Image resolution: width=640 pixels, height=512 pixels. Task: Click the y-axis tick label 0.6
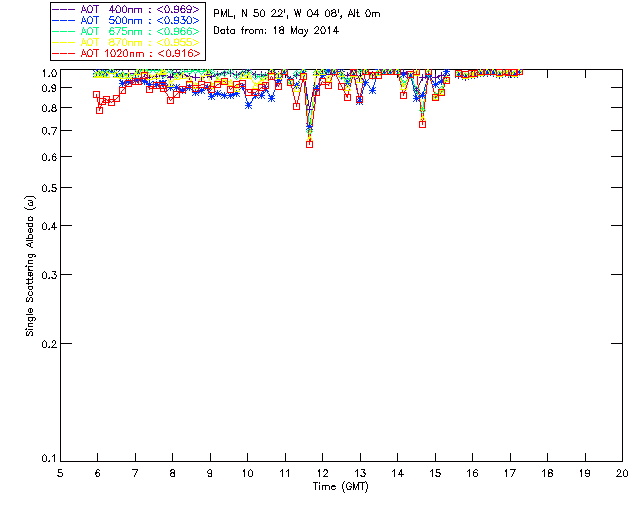pyautogui.click(x=49, y=157)
